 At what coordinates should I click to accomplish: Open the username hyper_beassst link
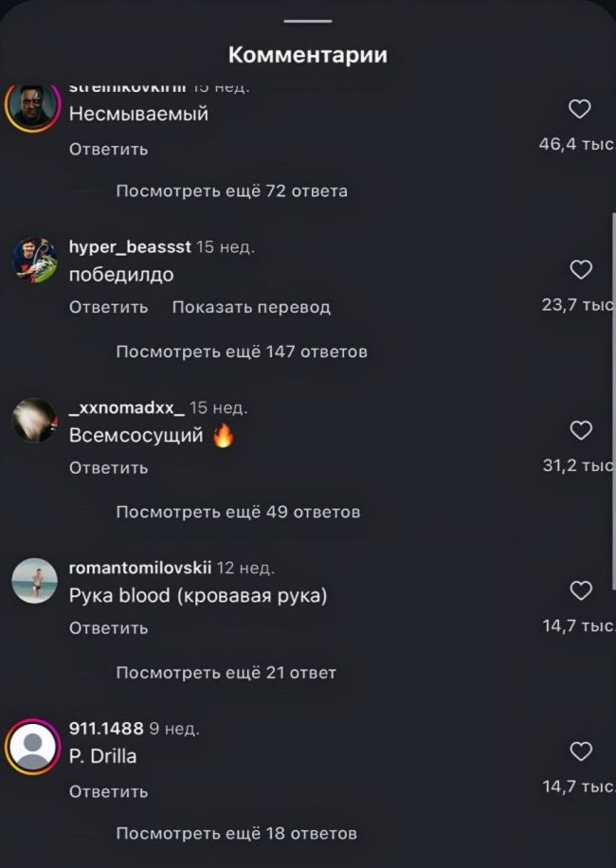(x=130, y=247)
